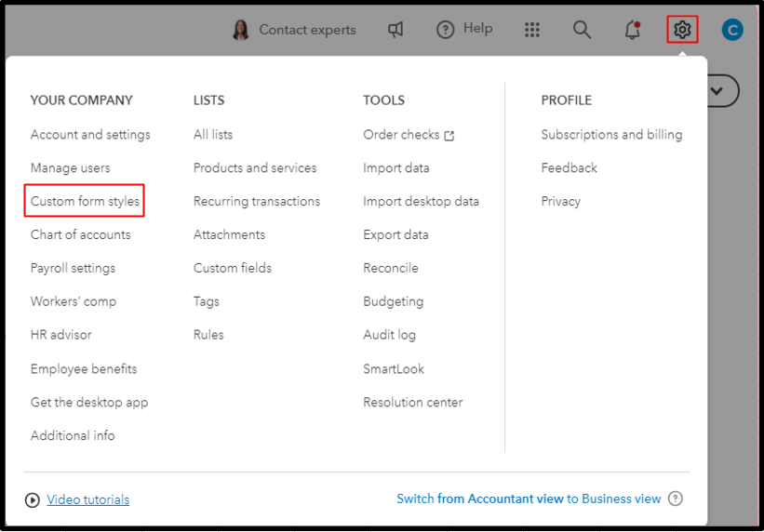Select Import data
Viewport: 764px width, 532px height.
tap(396, 168)
